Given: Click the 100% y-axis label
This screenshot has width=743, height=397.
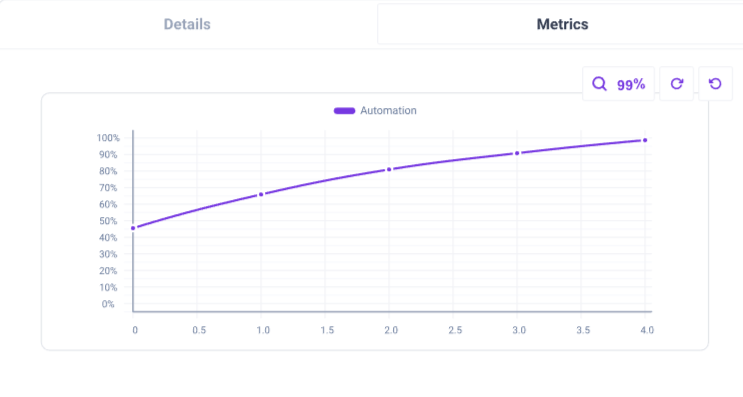Looking at the screenshot, I should tap(108, 138).
